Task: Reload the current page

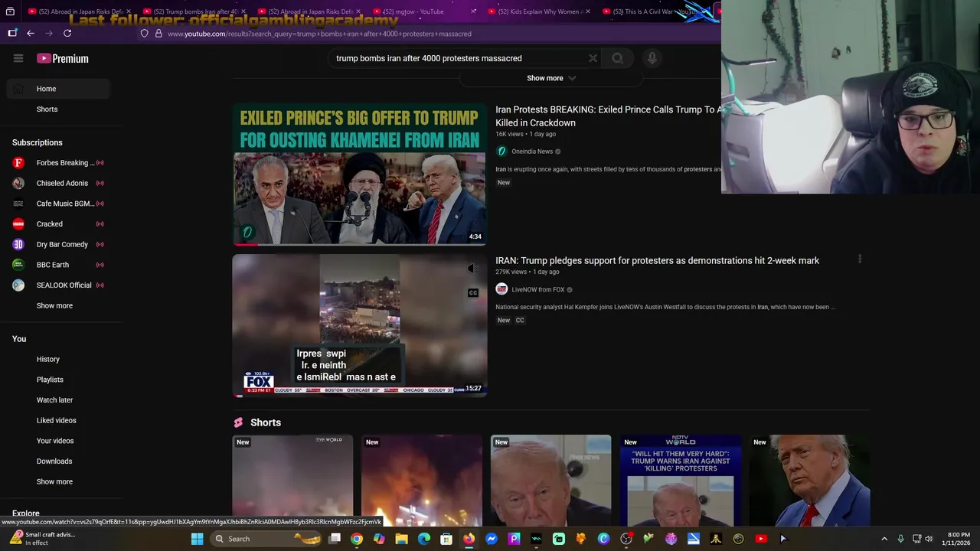Action: click(x=67, y=33)
